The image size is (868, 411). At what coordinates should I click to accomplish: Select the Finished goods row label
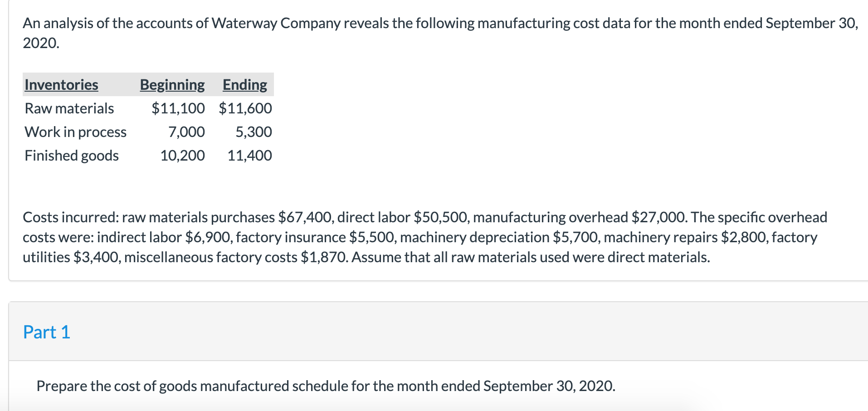[72, 156]
